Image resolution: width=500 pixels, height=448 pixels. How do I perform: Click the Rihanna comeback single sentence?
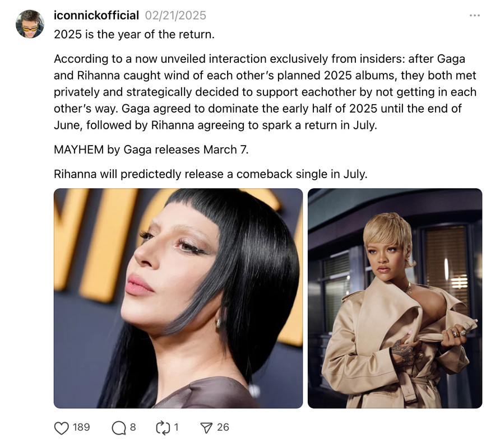click(210, 174)
